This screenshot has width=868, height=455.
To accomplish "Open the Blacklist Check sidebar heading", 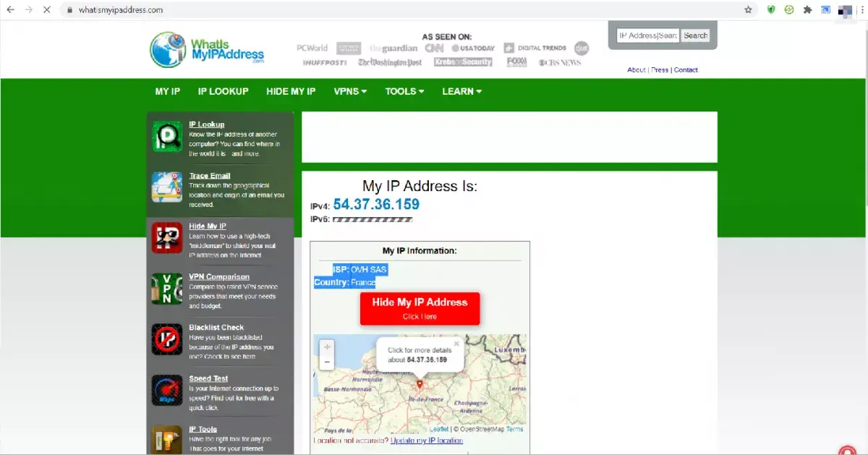I will 217,328.
